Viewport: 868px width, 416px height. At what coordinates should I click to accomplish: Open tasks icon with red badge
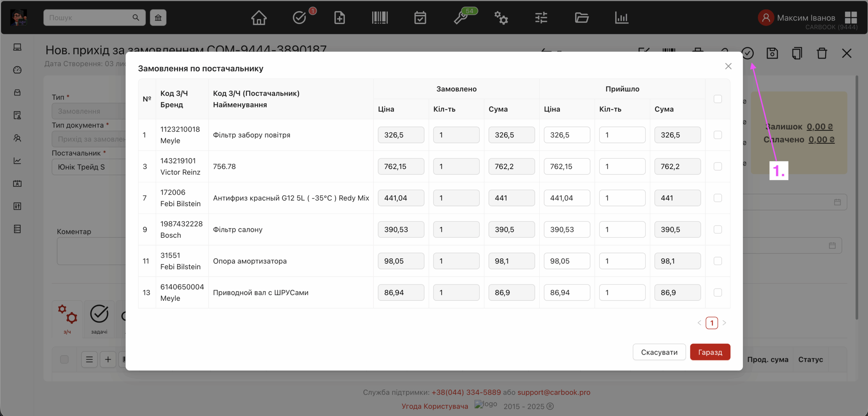click(x=300, y=18)
